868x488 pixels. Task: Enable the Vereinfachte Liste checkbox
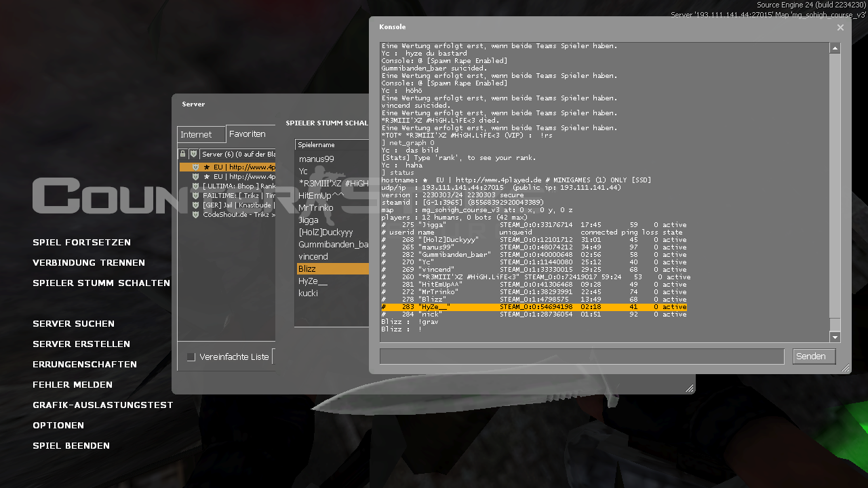click(x=191, y=357)
